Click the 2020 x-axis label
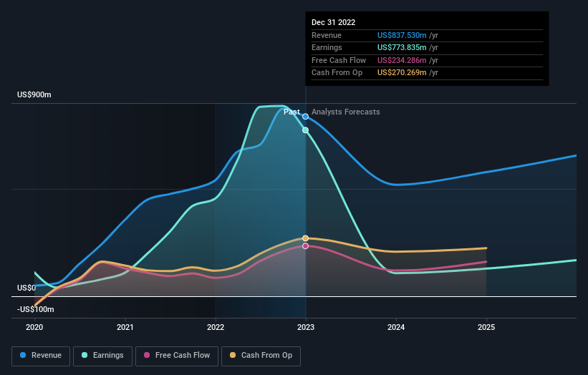This screenshot has width=588, height=375. [x=34, y=328]
